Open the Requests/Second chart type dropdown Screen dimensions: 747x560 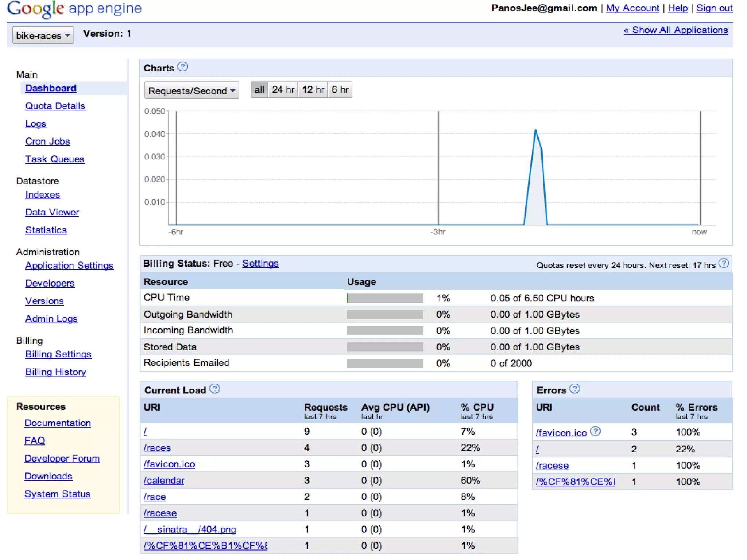coord(191,90)
